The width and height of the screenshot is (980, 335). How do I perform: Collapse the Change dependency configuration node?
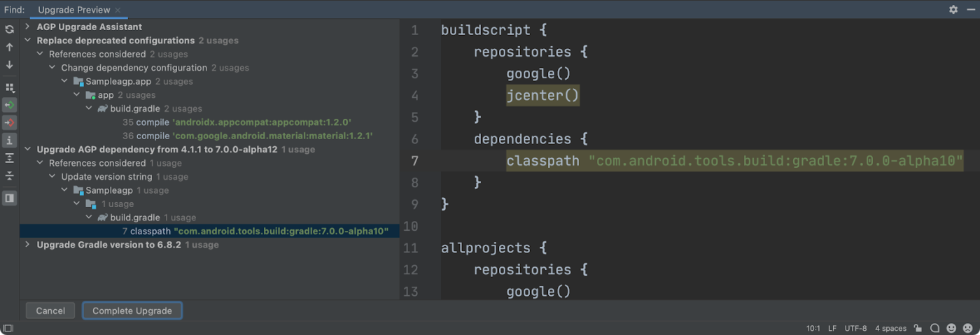coord(52,68)
